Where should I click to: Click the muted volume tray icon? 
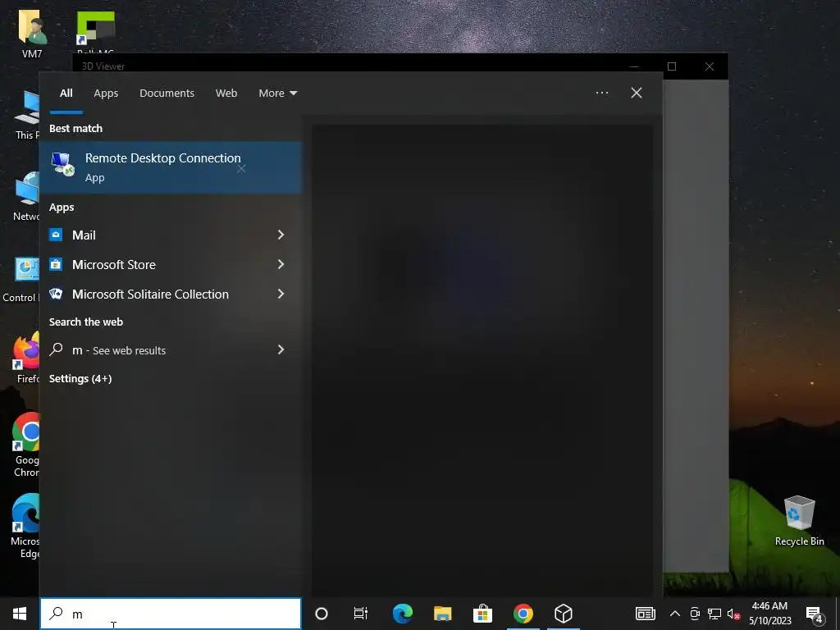point(733,614)
